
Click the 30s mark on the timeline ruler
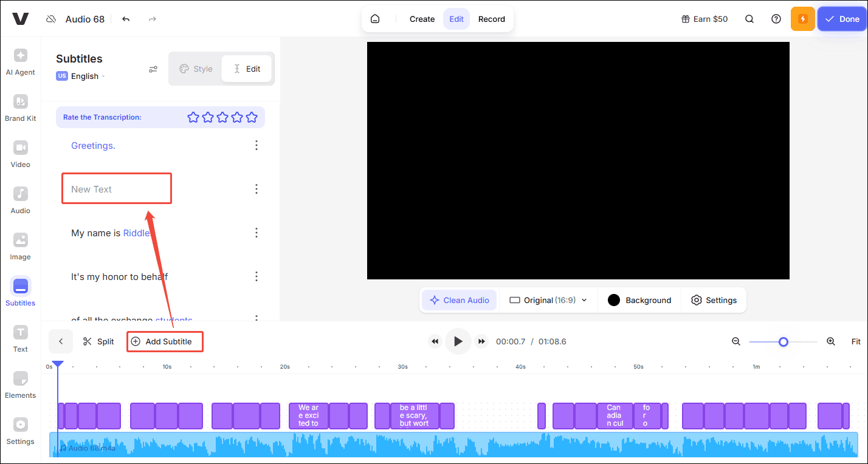tap(402, 367)
